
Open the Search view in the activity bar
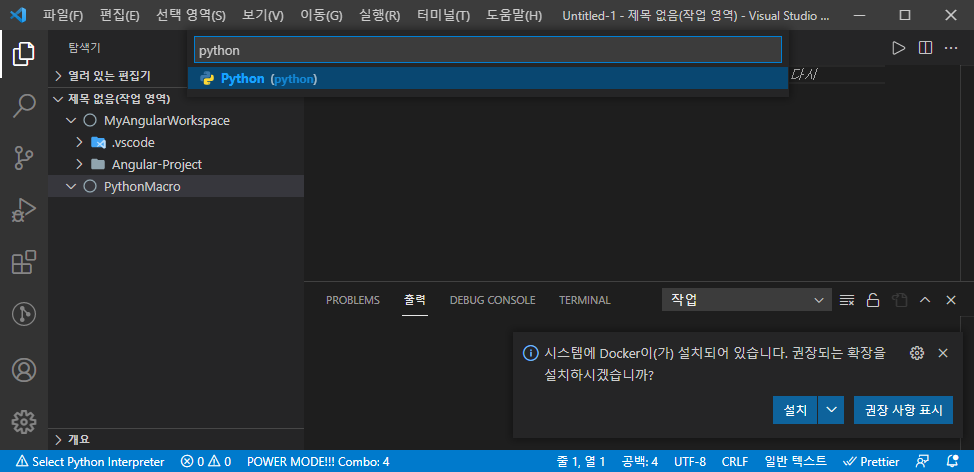click(x=24, y=106)
